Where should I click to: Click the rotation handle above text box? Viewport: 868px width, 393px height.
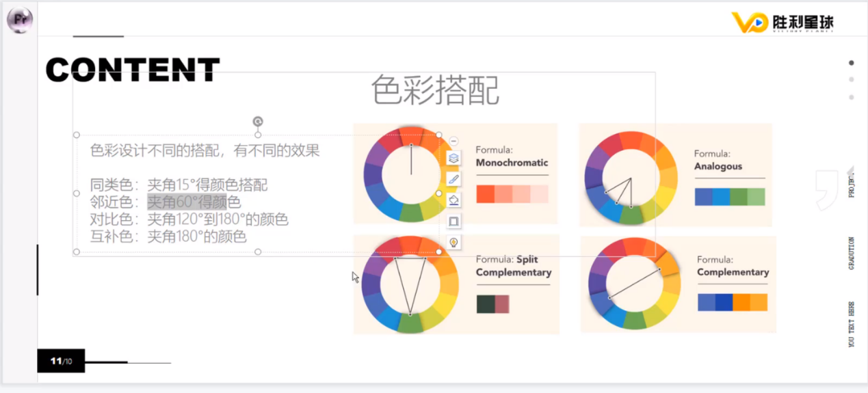click(x=258, y=122)
